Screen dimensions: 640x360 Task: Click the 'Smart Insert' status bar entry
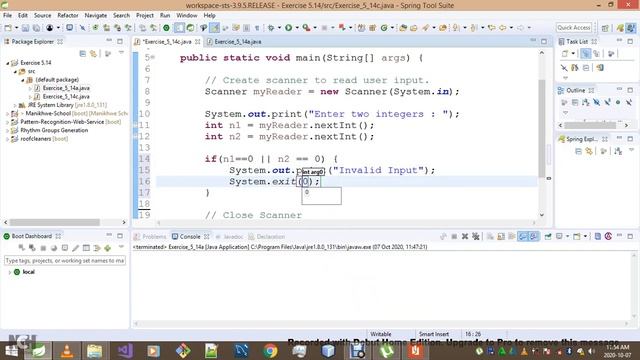point(434,334)
